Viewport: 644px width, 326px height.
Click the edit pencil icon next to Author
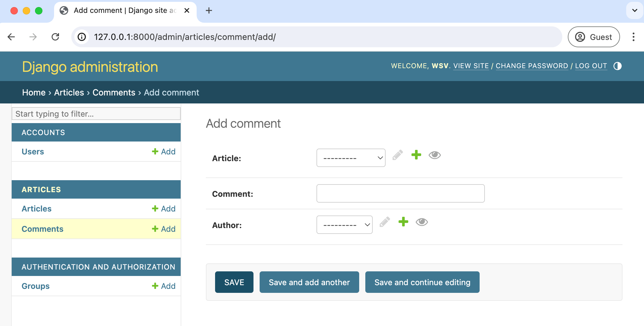click(x=385, y=222)
